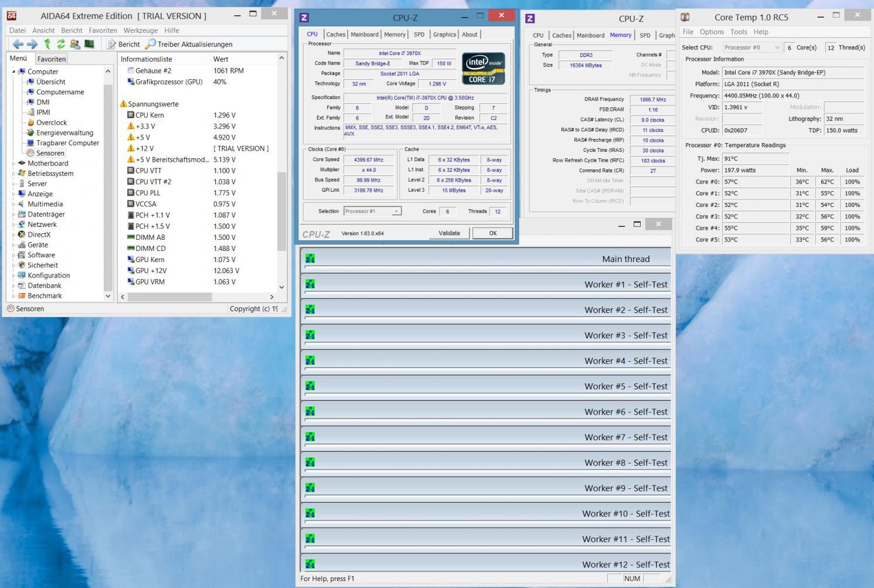
Task: Click the Worker #8 - Self-Test title bar
Action: (x=486, y=463)
